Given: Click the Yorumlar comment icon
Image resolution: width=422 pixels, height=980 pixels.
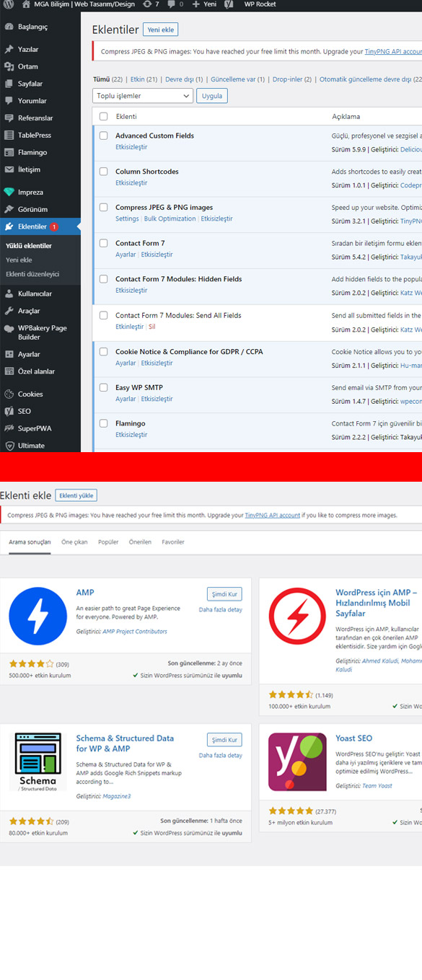Looking at the screenshot, I should [x=9, y=101].
